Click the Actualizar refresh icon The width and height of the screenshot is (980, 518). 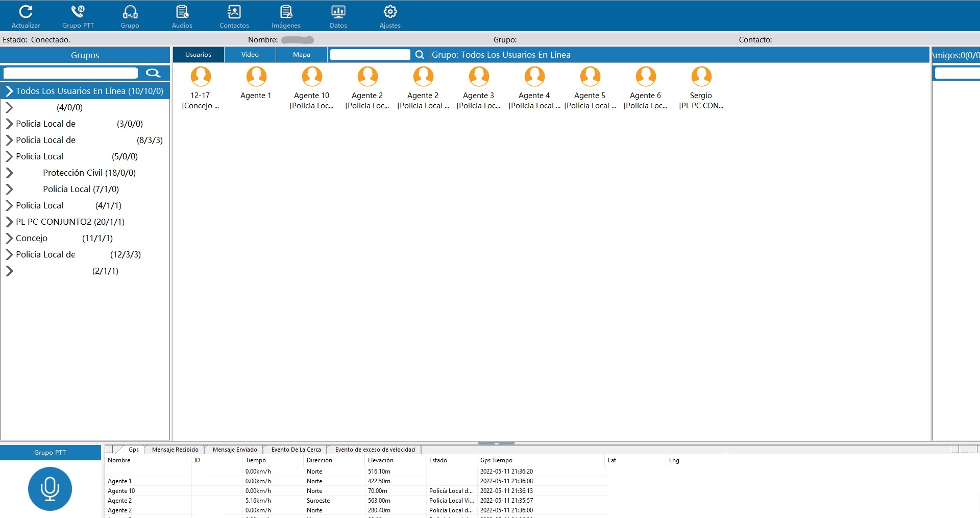pos(26,12)
